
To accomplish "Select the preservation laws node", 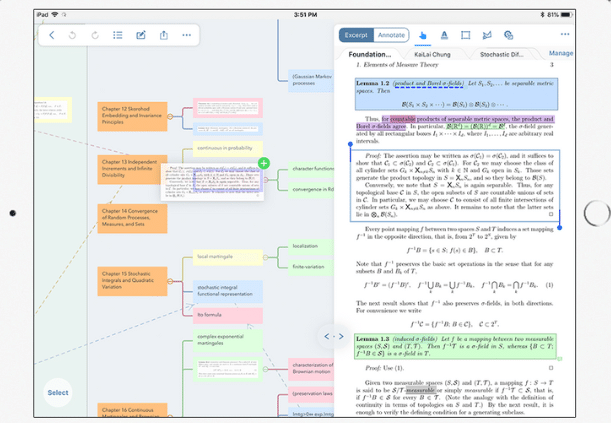I will click(x=311, y=394).
